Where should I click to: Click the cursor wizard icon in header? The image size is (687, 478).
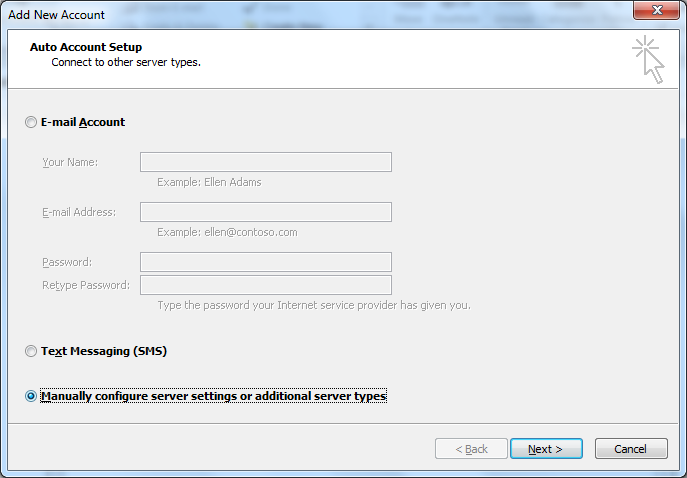648,60
